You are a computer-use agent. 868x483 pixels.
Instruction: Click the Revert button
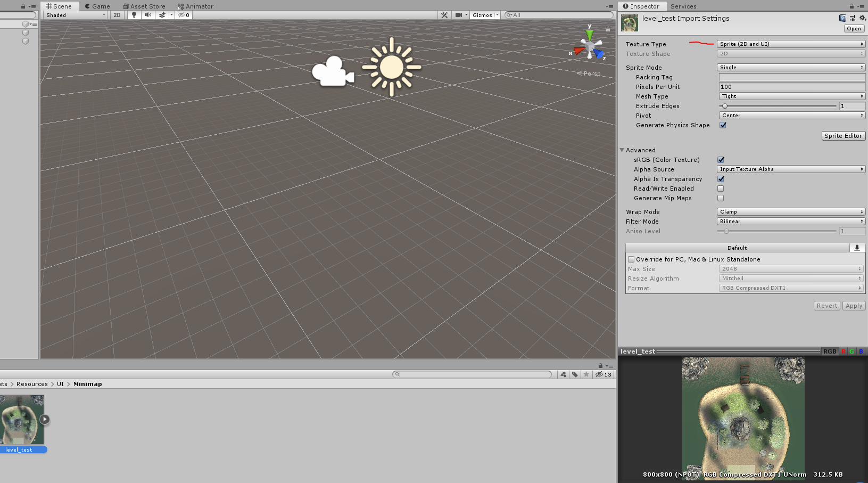tap(827, 306)
